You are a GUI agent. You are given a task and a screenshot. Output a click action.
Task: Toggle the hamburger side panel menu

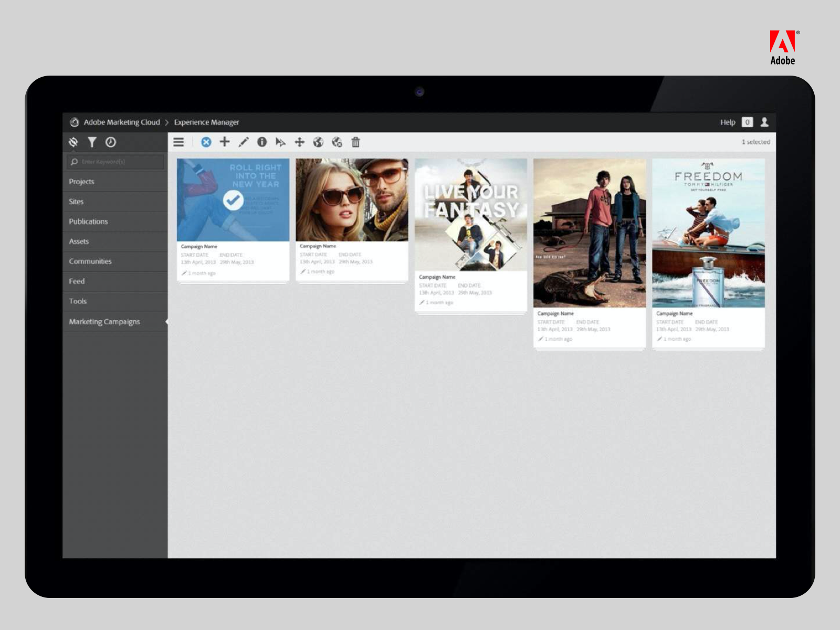click(178, 142)
